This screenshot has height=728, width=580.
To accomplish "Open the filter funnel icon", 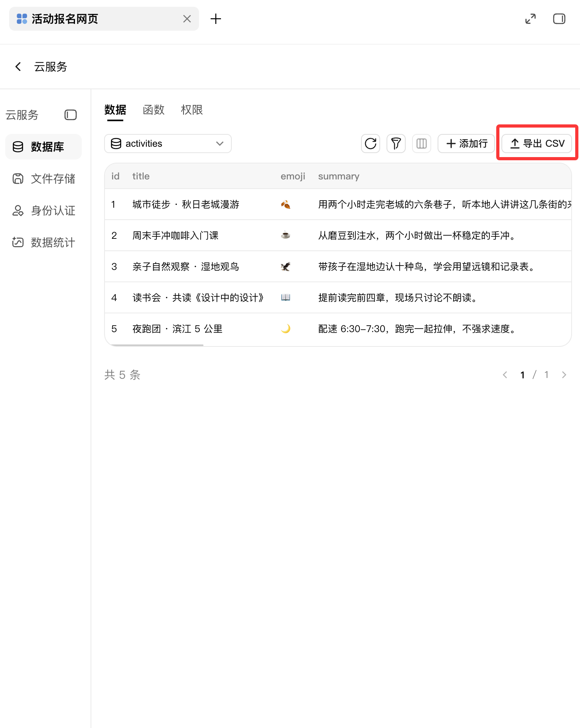I will click(x=396, y=144).
